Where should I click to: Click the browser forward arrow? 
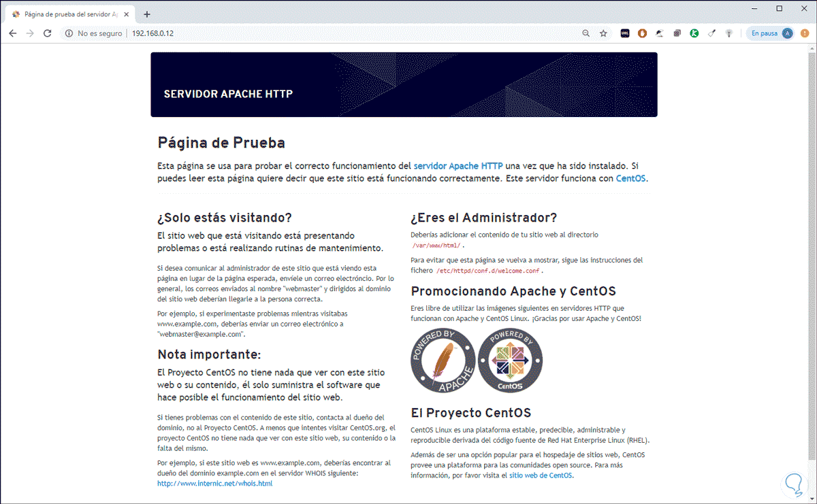coord(30,33)
